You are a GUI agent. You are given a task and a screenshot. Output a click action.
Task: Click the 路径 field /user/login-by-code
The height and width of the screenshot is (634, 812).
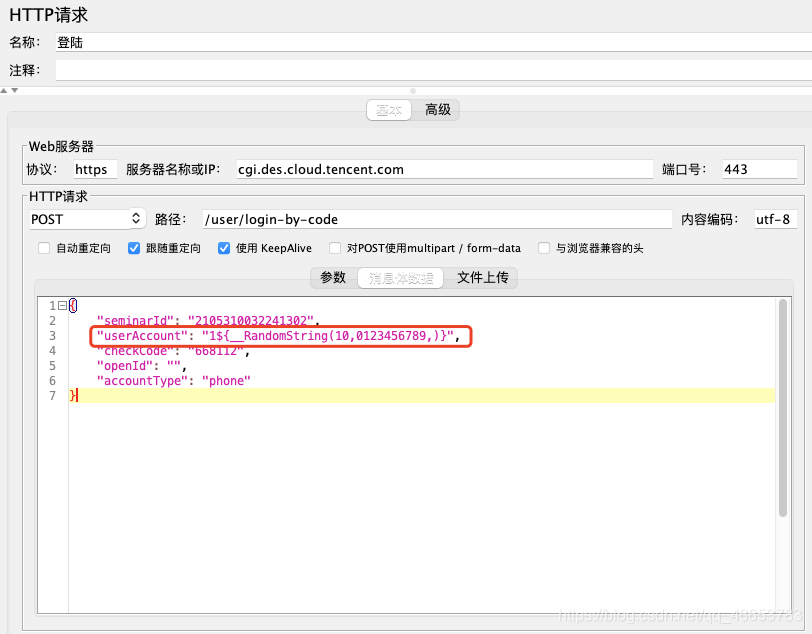(x=437, y=219)
